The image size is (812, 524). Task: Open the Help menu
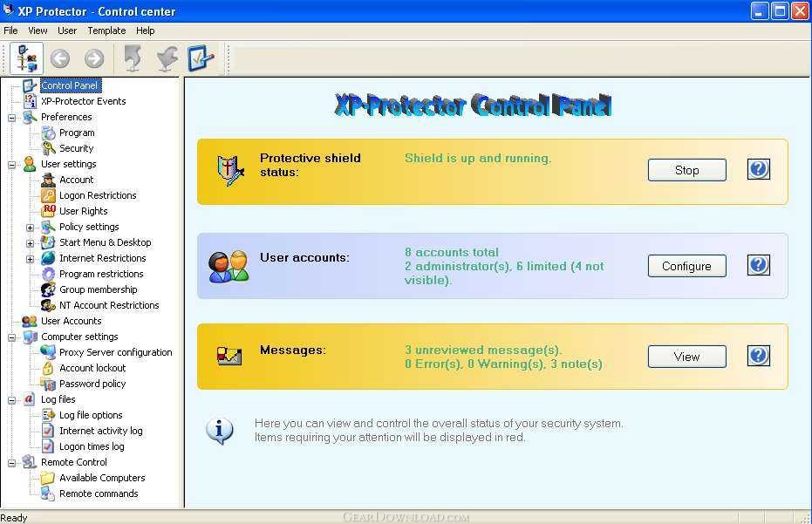(146, 31)
